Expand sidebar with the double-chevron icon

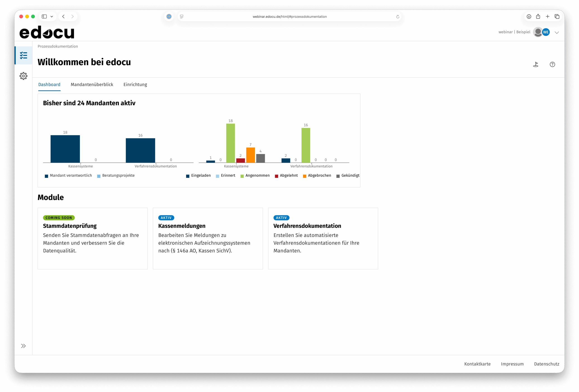[x=24, y=346]
